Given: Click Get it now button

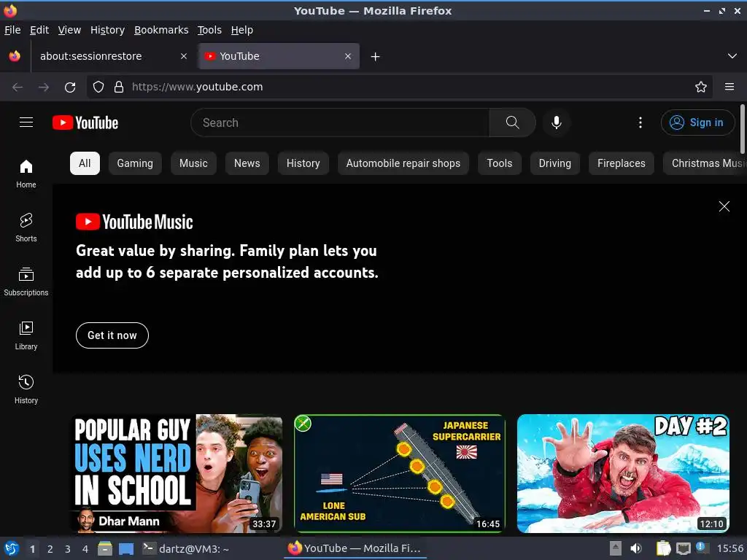Looking at the screenshot, I should pos(112,335).
